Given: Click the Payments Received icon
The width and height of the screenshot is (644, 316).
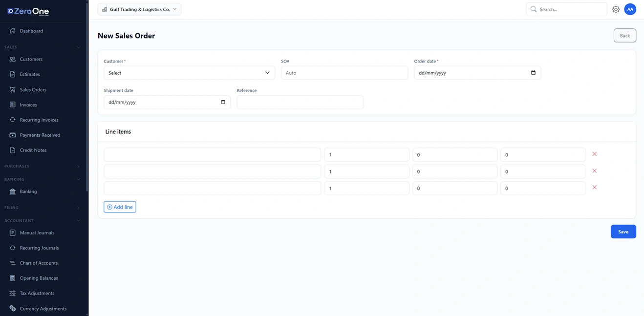Looking at the screenshot, I should coord(13,135).
